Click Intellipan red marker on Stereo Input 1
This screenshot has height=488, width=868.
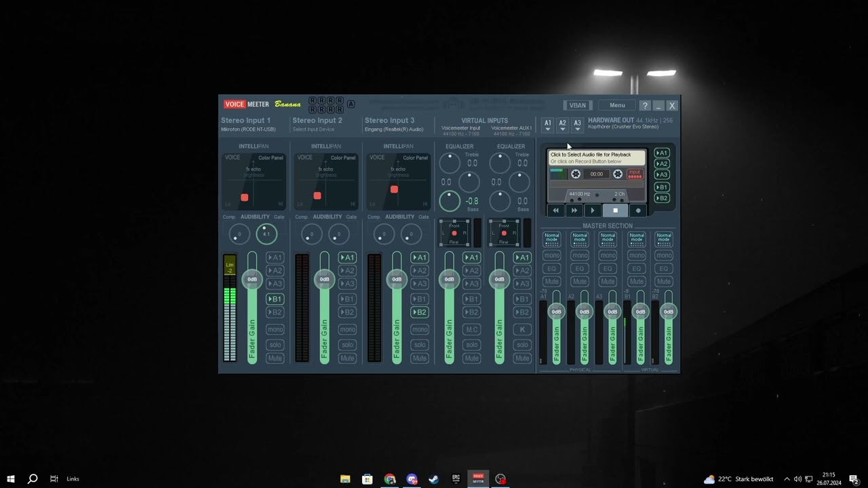(x=245, y=198)
